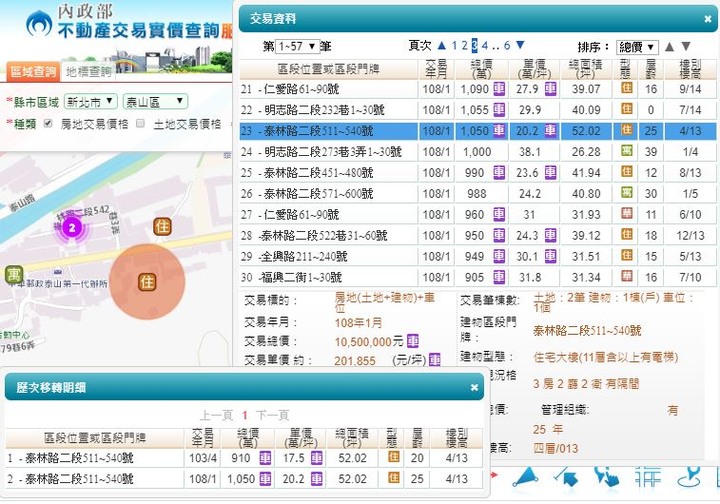Go to page 6 of results

[506, 45]
